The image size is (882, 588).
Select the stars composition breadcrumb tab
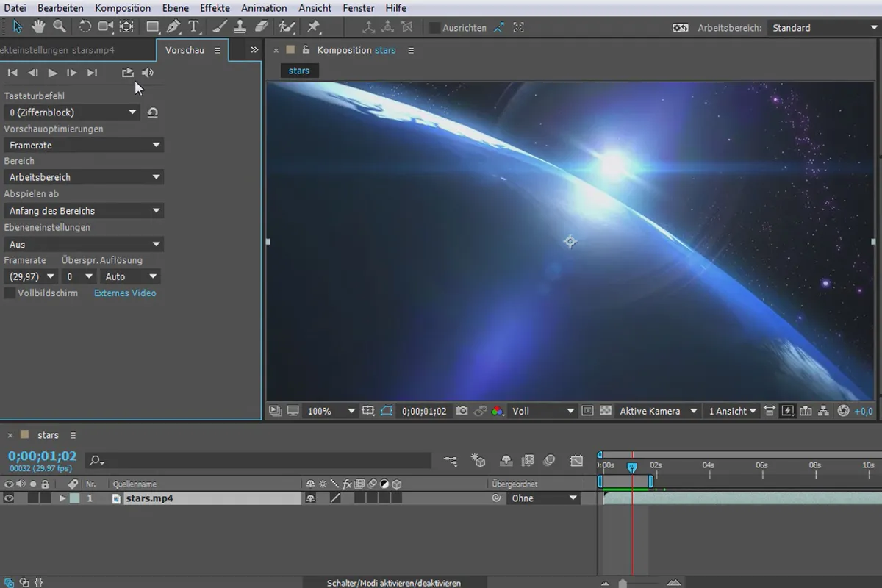point(299,71)
